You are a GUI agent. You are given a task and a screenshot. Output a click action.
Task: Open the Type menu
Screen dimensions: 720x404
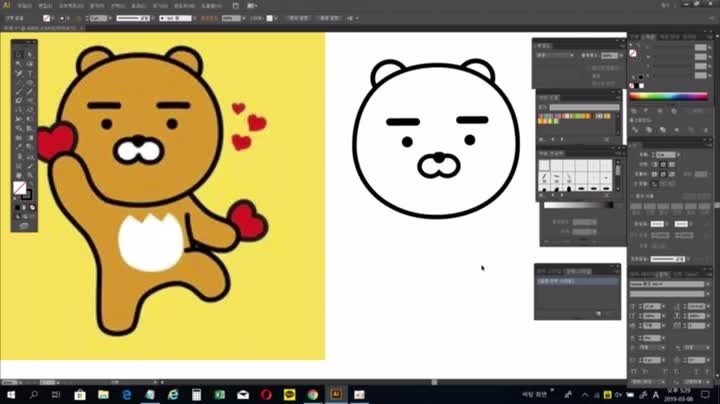(x=97, y=6)
